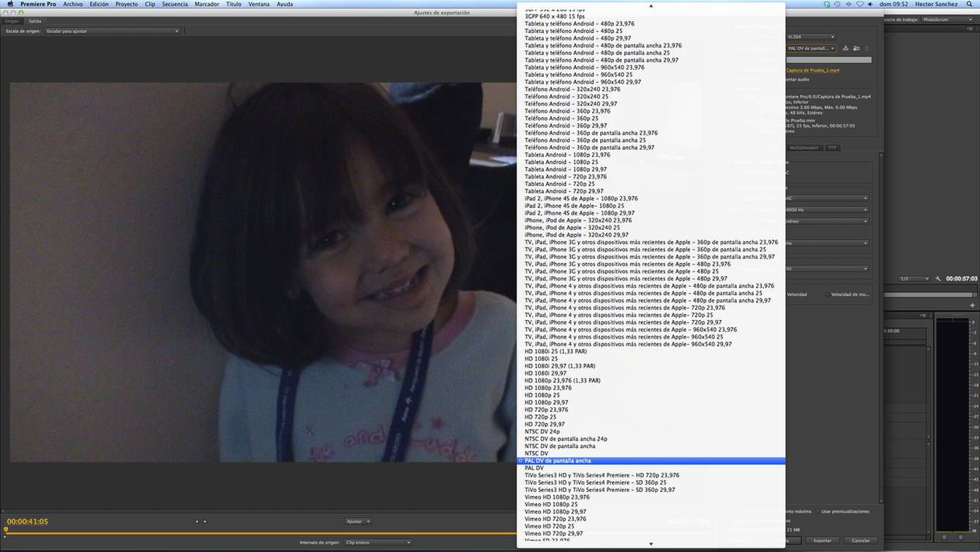The width and height of the screenshot is (980, 552).
Task: Choose NTSC DV de pantalla ancha 24p
Action: (x=651, y=439)
